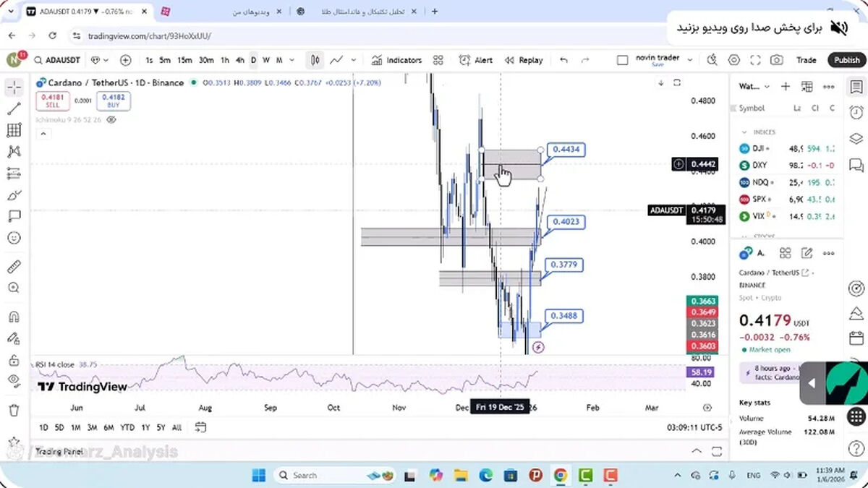This screenshot has width=868, height=488.
Task: Select DXY row in watchlist
Action: click(x=787, y=165)
